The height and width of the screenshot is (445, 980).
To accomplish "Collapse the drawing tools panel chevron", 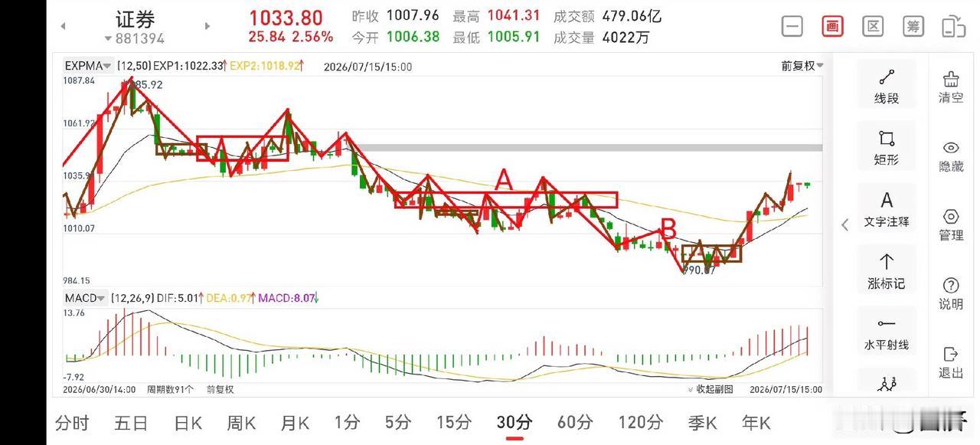I will click(x=845, y=224).
